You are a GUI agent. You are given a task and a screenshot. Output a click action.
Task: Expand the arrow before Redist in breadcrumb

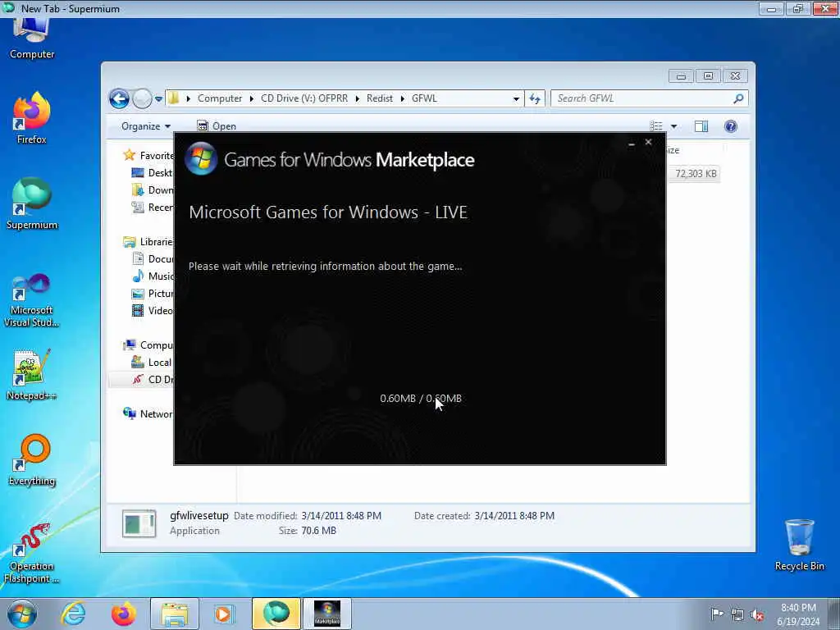[358, 98]
